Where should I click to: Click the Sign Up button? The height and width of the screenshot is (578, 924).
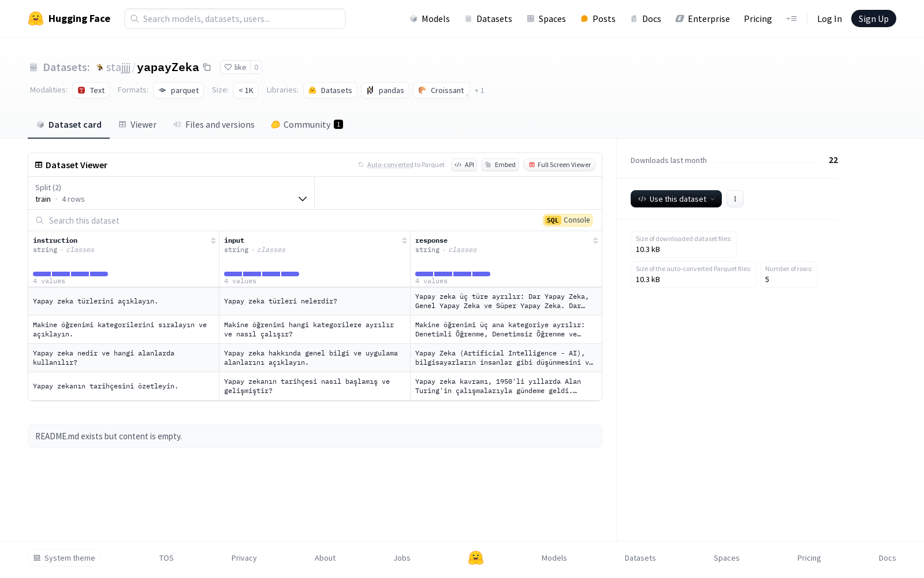click(x=873, y=18)
